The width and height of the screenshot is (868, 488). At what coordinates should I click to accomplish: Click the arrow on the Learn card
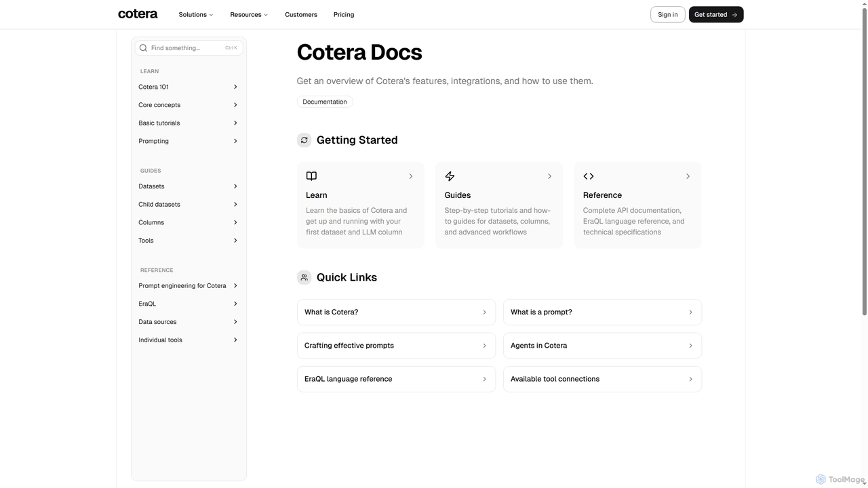[411, 176]
